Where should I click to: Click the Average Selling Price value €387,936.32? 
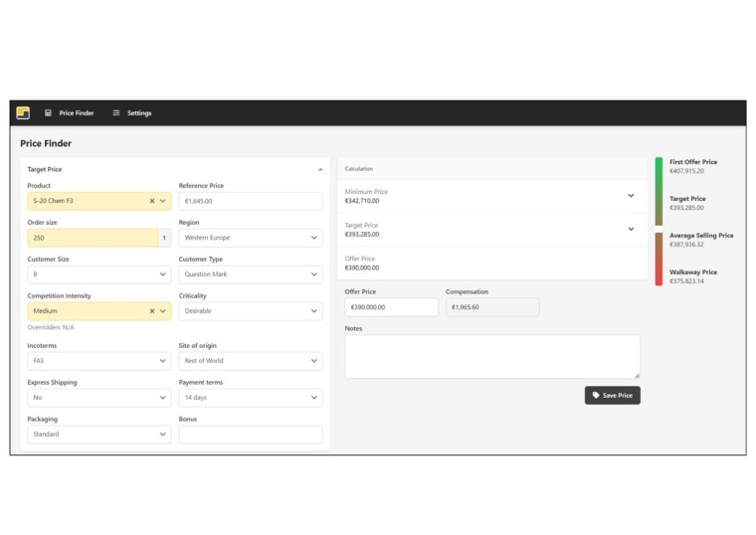coord(686,245)
